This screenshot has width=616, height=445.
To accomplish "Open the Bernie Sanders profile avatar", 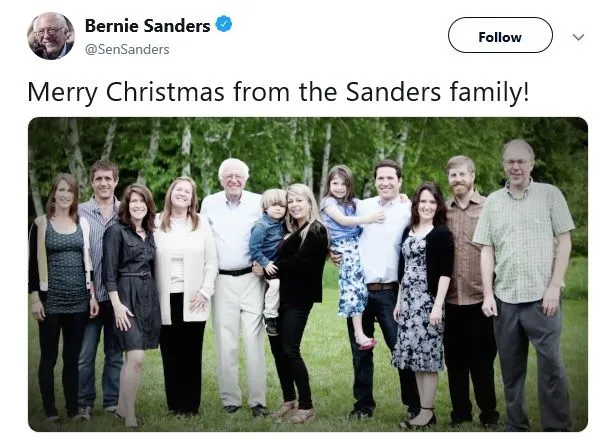I will 50,36.
